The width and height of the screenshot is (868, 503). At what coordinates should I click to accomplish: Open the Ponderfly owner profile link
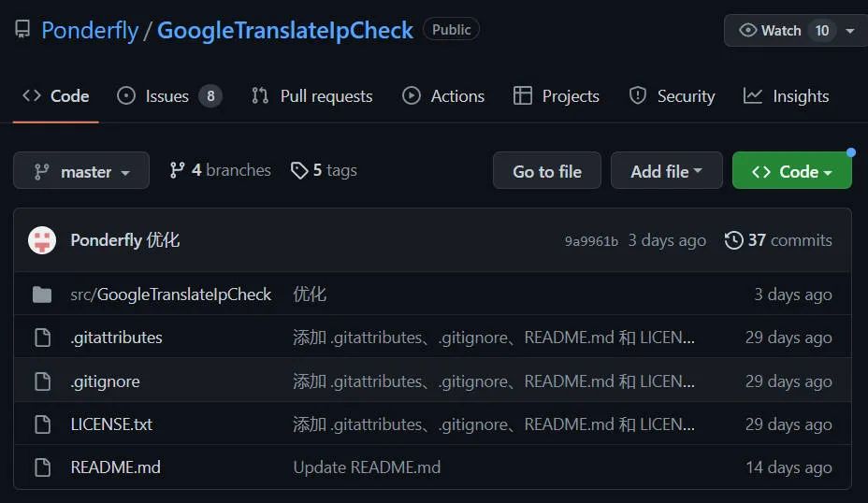tap(90, 30)
